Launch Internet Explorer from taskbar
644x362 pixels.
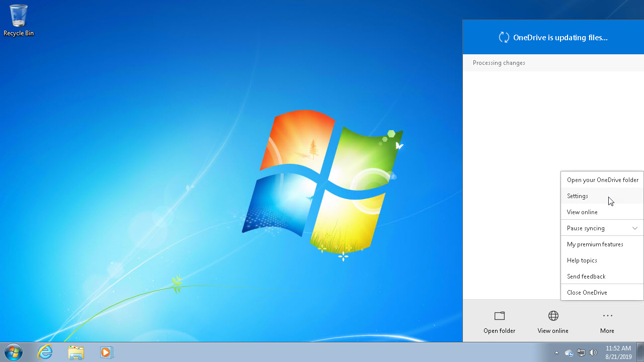(45, 352)
